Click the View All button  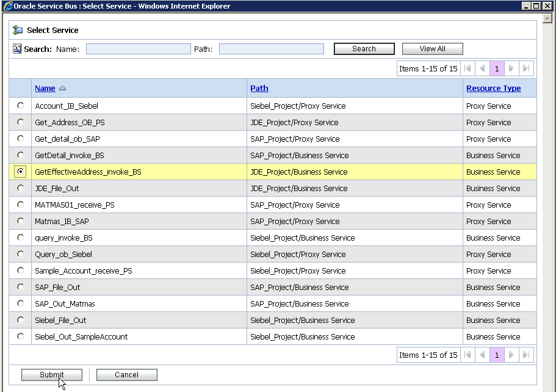[432, 48]
